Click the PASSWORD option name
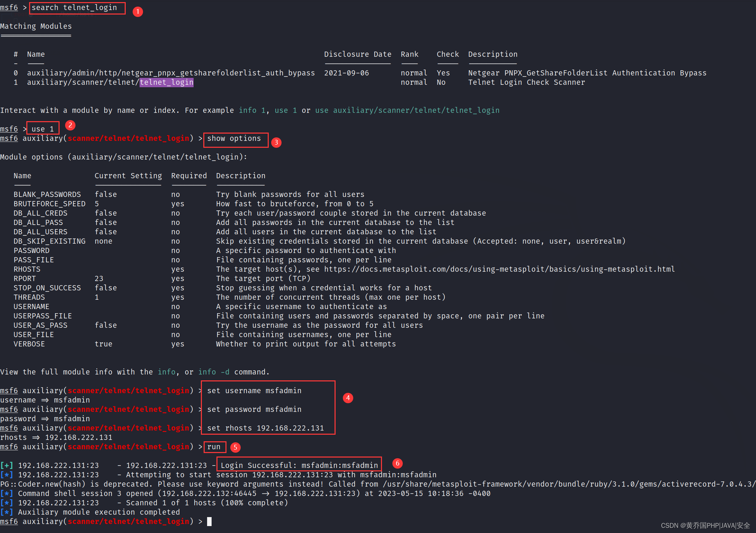This screenshot has height=533, width=756. coord(32,251)
